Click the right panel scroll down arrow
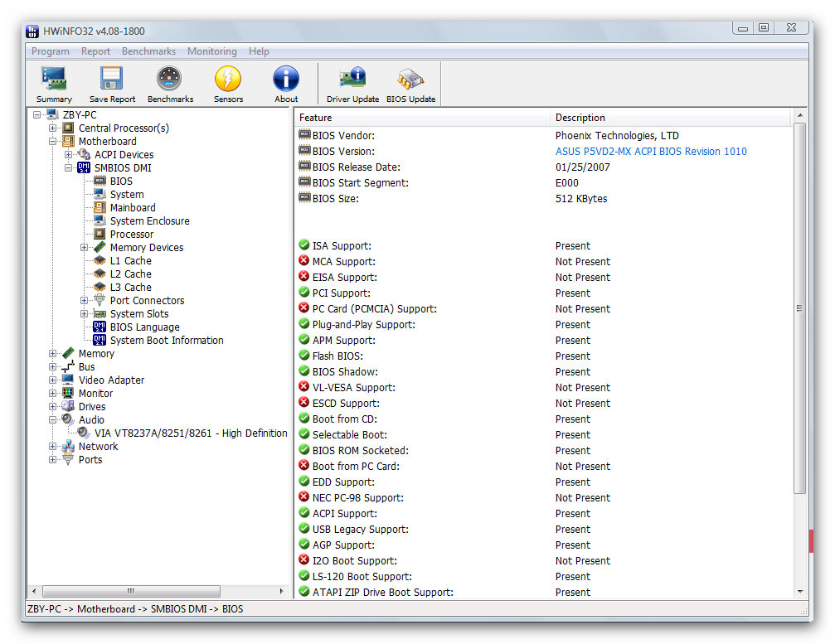 pyautogui.click(x=799, y=592)
